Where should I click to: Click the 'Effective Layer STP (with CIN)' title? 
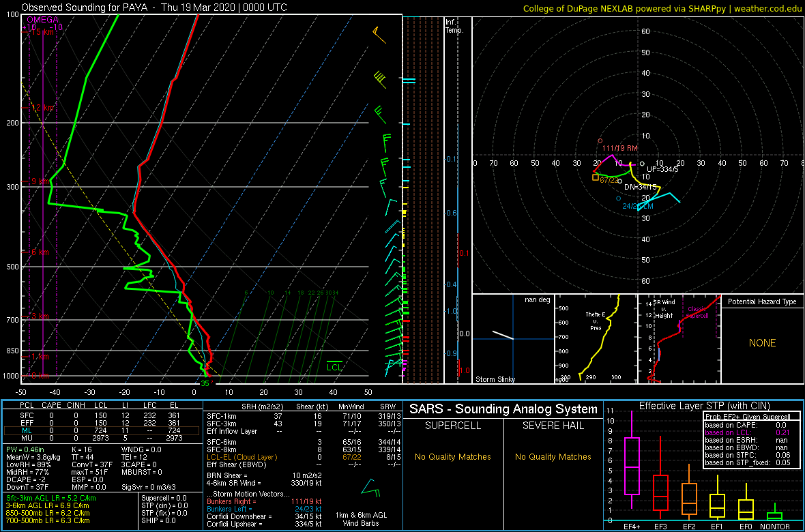(705, 407)
